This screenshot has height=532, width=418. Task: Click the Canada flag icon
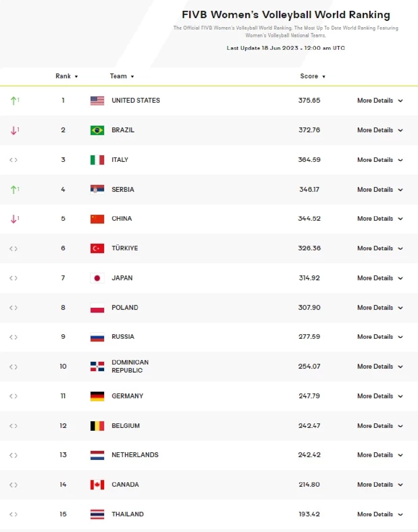(97, 485)
